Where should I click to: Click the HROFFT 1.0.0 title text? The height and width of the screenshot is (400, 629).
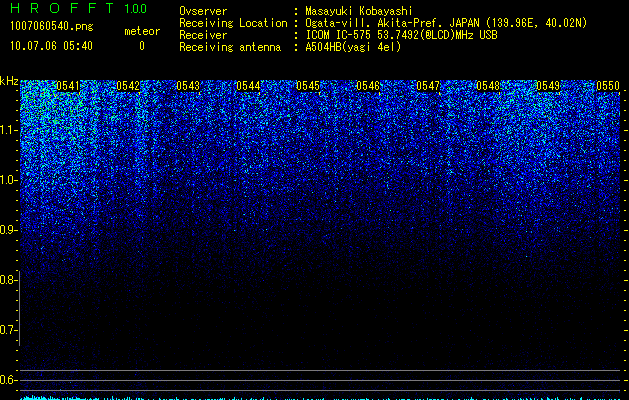click(x=78, y=8)
